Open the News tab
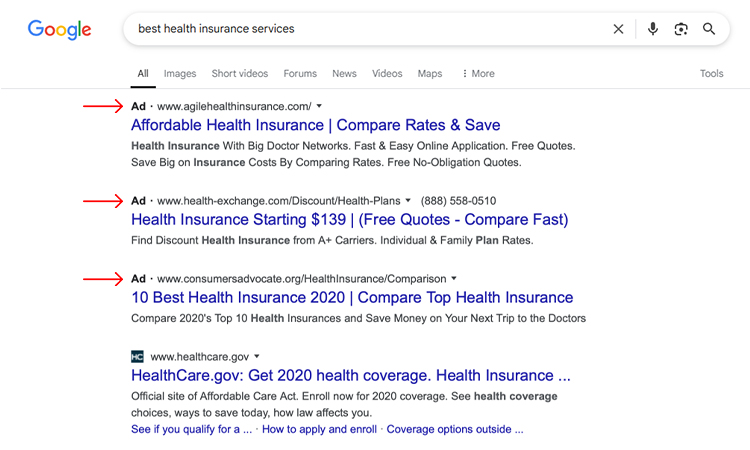 [x=344, y=74]
